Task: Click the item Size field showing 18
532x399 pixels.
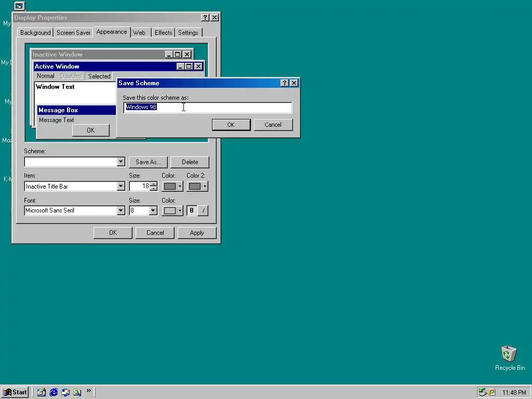Action: click(x=139, y=187)
